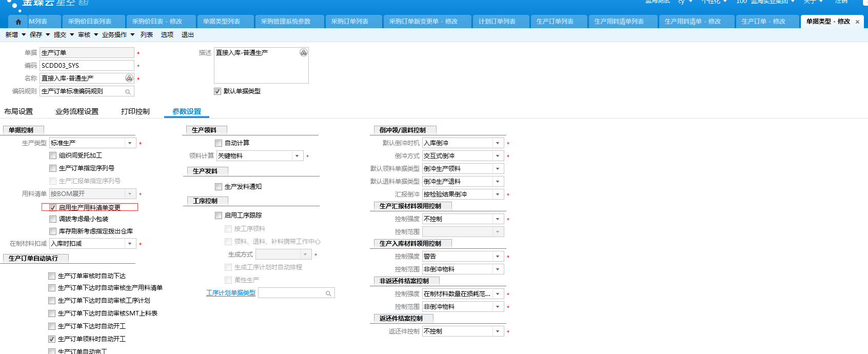Open multilingual editor icon in 描述 box
The image size is (868, 354).
(x=304, y=52)
